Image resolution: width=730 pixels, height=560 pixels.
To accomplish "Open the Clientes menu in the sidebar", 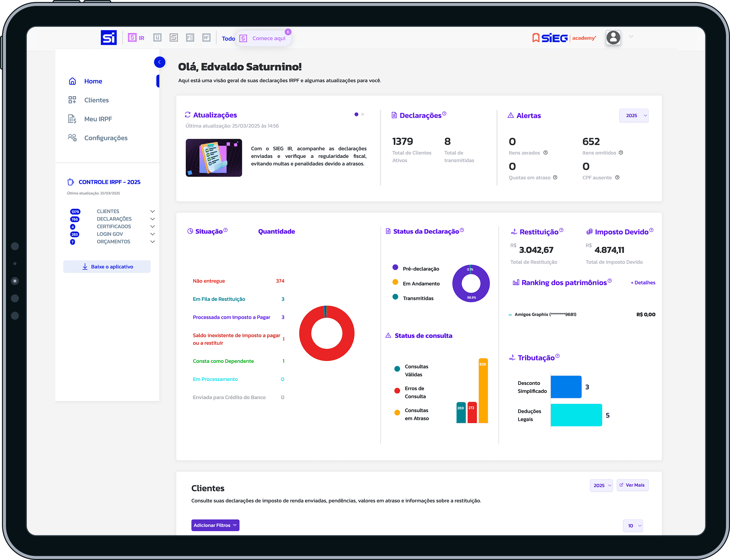I will pyautogui.click(x=96, y=100).
